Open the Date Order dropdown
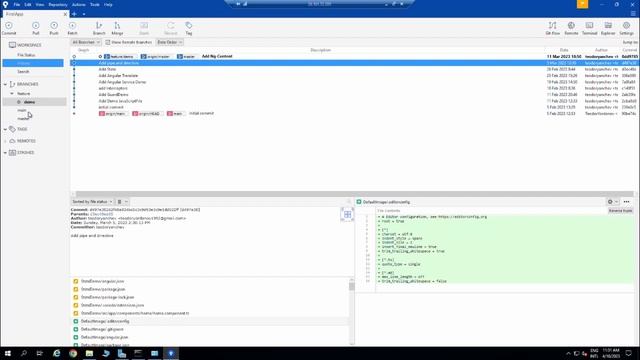This screenshot has width=640, height=360. click(x=169, y=42)
